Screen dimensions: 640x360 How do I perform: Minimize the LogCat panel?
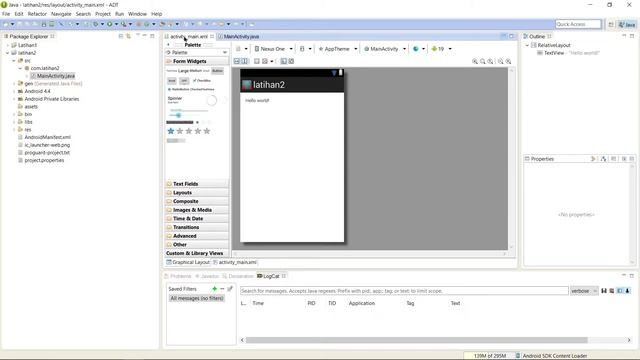coord(624,276)
